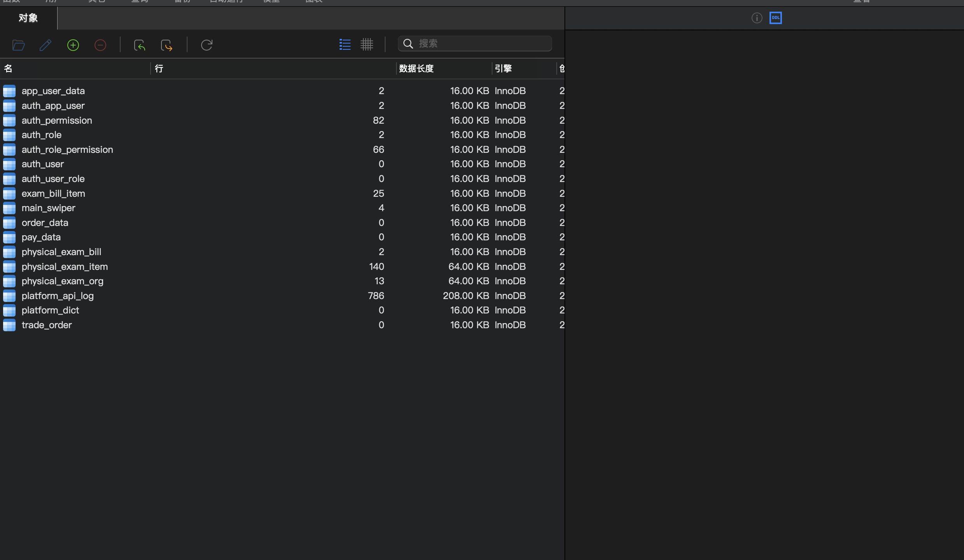Click the design table pencil icon
Viewport: 964px width, 560px height.
point(46,45)
